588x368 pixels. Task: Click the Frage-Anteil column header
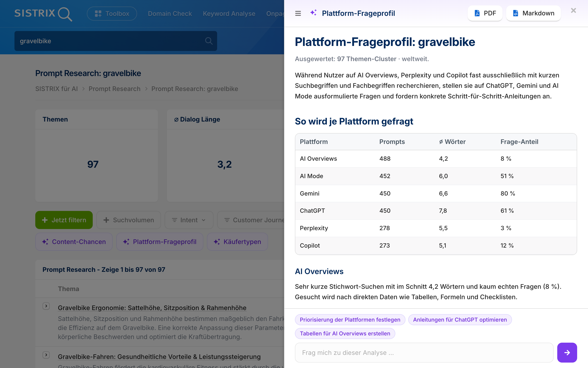point(519,142)
